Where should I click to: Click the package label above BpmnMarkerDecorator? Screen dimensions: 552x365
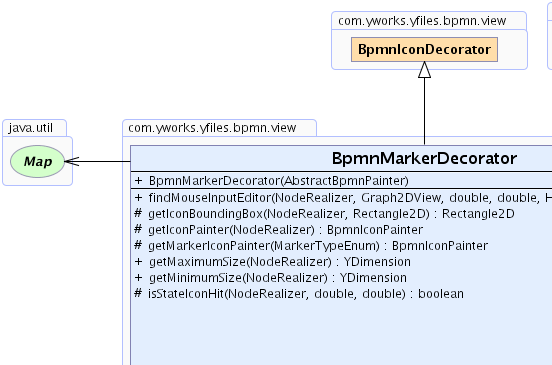pyautogui.click(x=212, y=128)
